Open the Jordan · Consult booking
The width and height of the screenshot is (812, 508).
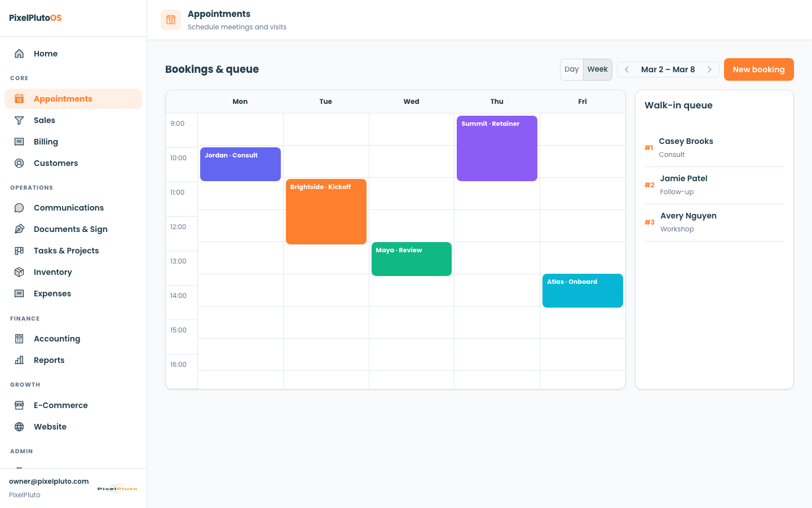[x=240, y=164]
